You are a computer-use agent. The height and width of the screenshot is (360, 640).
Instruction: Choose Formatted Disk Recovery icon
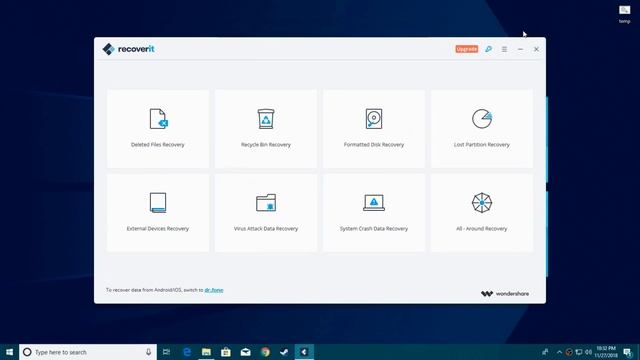(x=373, y=119)
